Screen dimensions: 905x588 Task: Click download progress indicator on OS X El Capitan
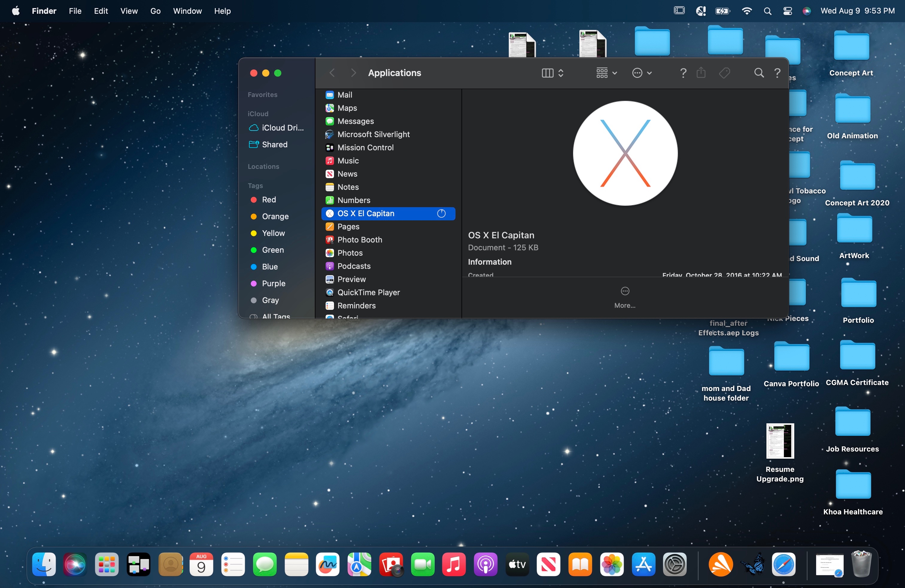point(441,213)
